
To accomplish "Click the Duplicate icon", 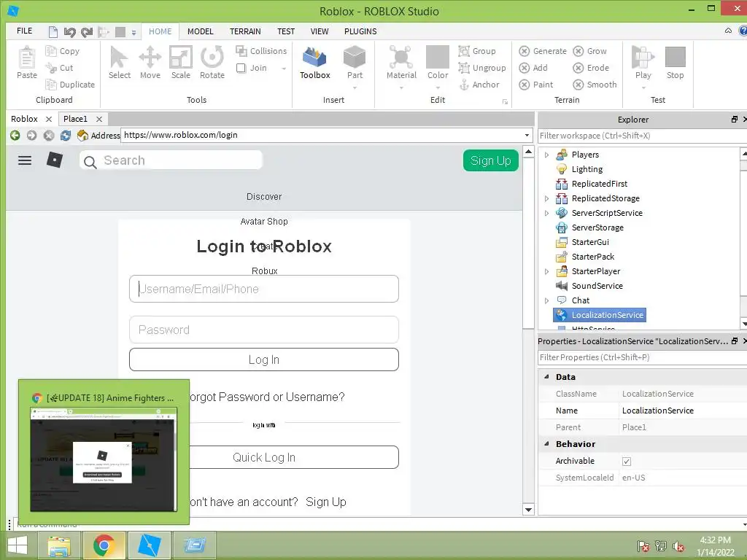I will click(50, 85).
